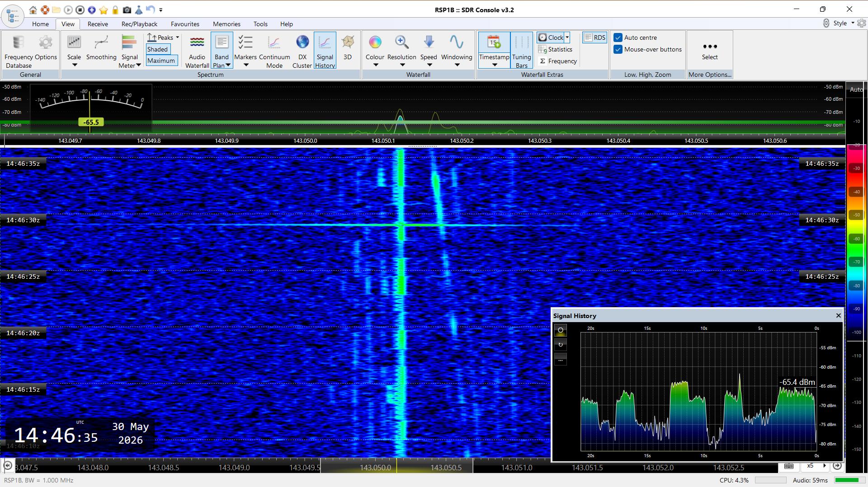The width and height of the screenshot is (868, 487).
Task: Toggle the Audio Waterfall display
Action: (x=197, y=51)
